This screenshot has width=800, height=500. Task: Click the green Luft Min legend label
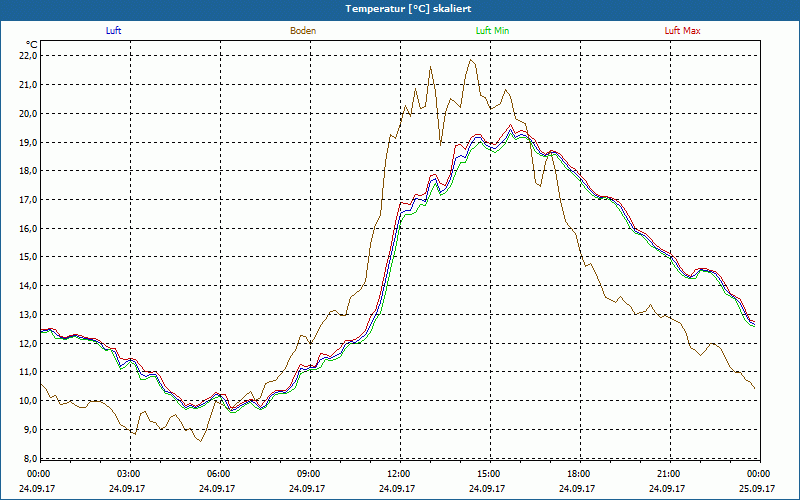point(492,31)
